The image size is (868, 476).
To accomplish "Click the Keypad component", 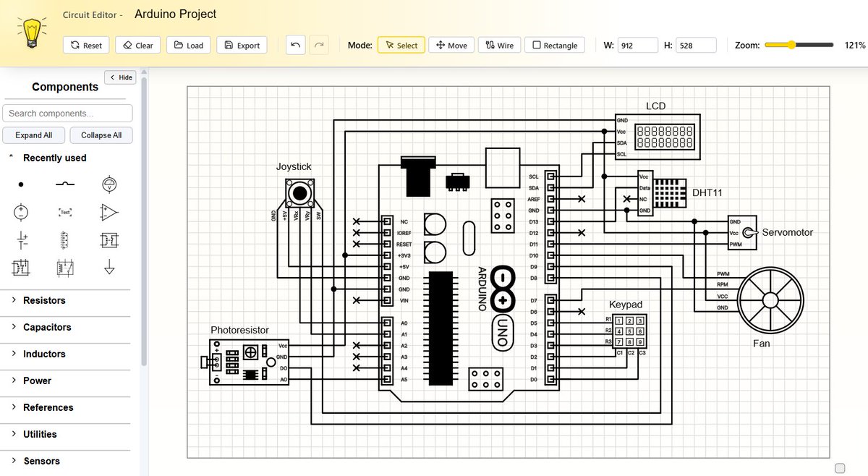I will click(630, 331).
